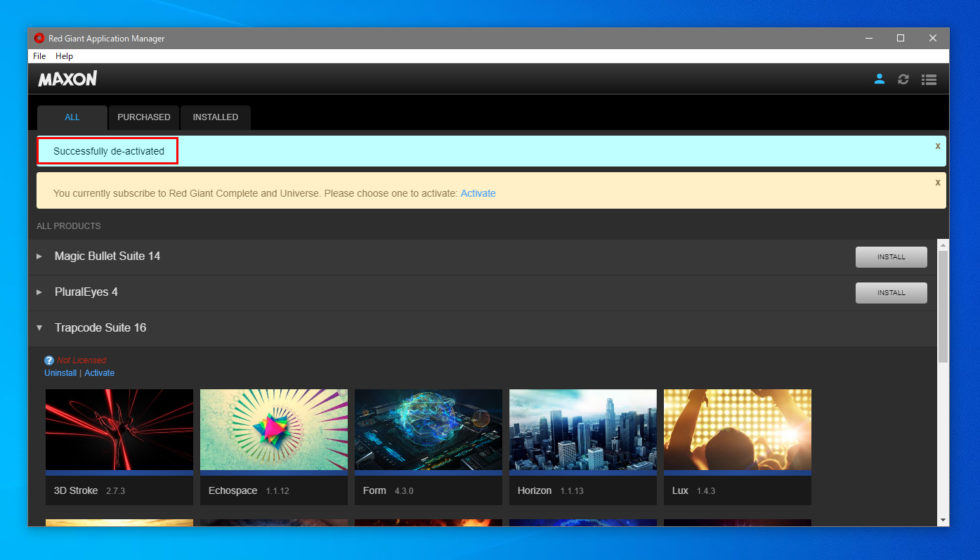This screenshot has height=560, width=980.
Task: Install PluralEyes 4
Action: pos(891,292)
